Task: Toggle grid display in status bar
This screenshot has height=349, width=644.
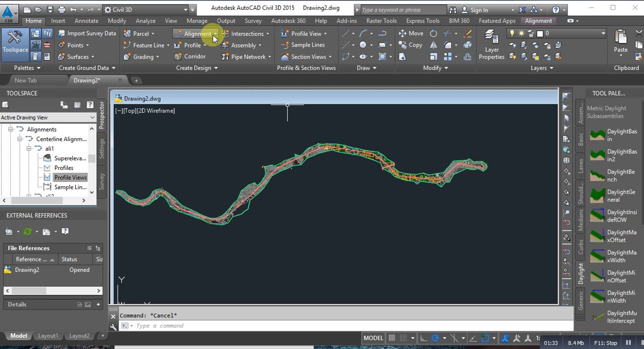Action: (392, 338)
